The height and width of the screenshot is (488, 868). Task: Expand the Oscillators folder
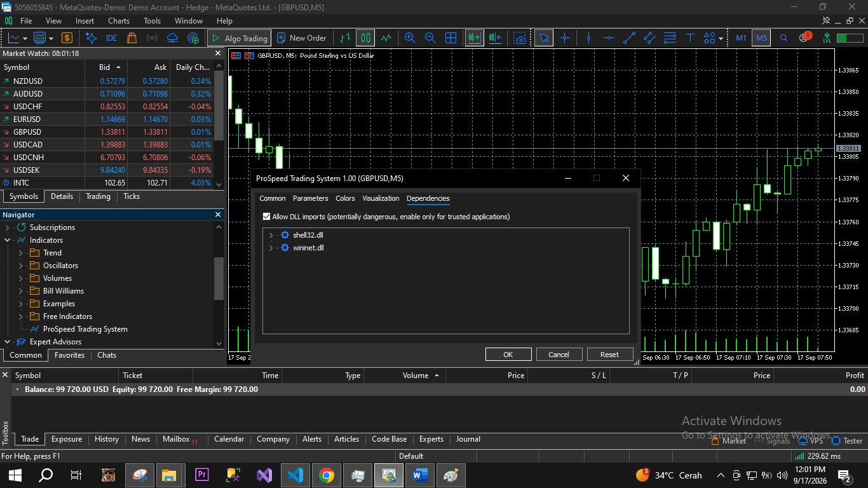pos(21,266)
